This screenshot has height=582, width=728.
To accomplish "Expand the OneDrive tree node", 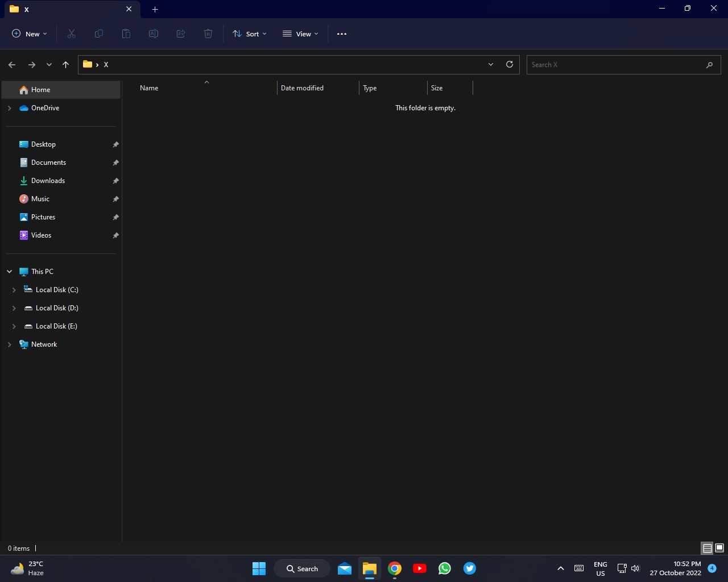I will click(9, 108).
